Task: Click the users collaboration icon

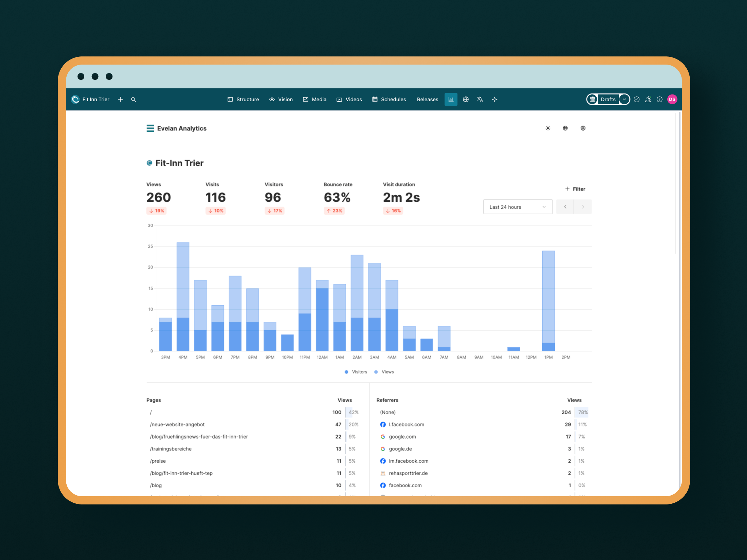Action: pos(648,99)
